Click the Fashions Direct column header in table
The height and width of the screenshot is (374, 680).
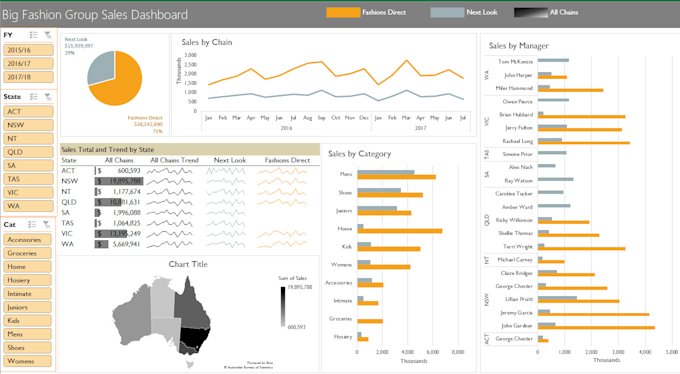pos(288,160)
